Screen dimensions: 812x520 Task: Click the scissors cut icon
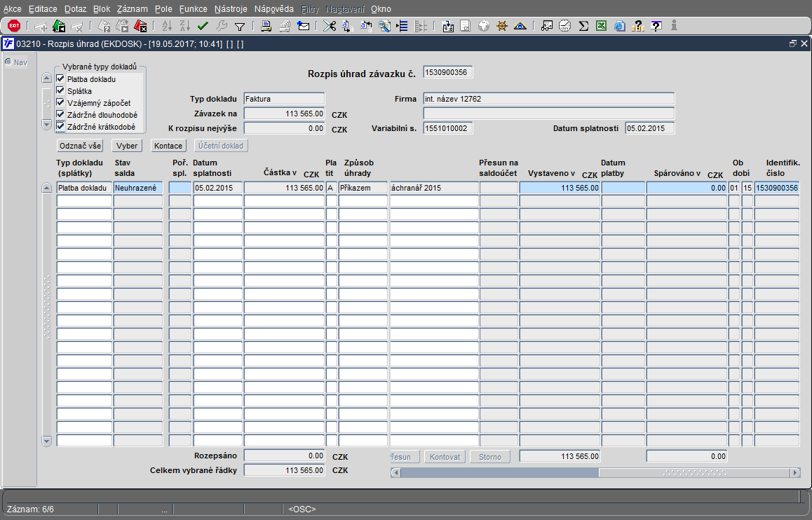pos(330,25)
